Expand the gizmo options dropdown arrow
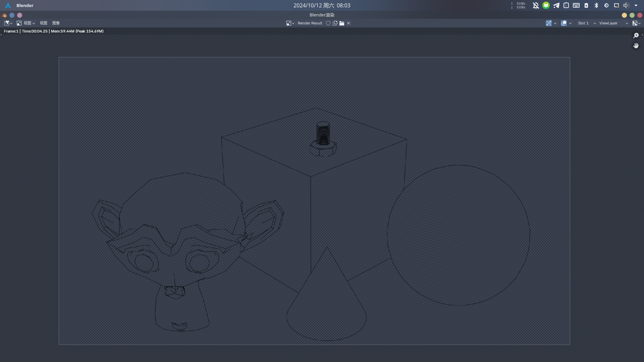644x362 pixels. [x=555, y=23]
